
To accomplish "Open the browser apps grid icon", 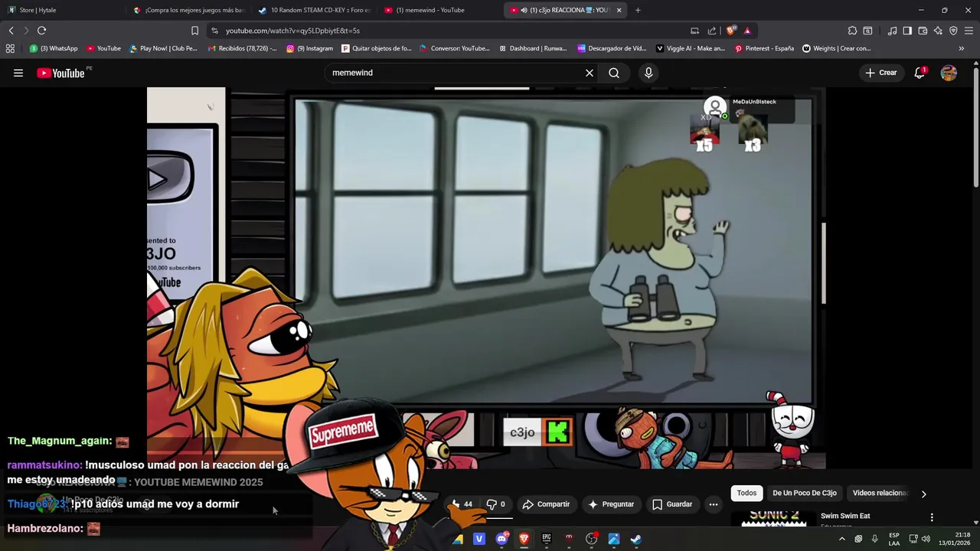I will click(10, 48).
